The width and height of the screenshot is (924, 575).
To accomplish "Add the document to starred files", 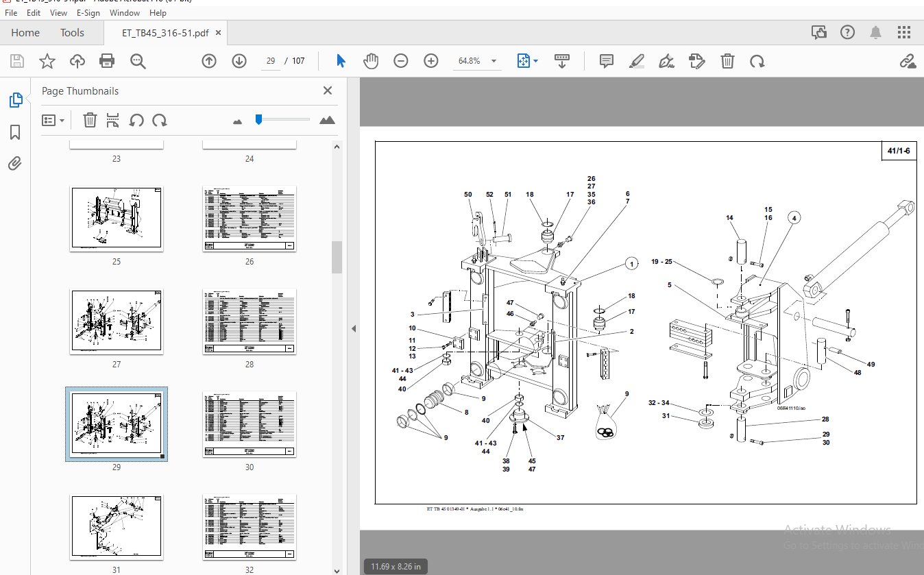I will coord(47,61).
